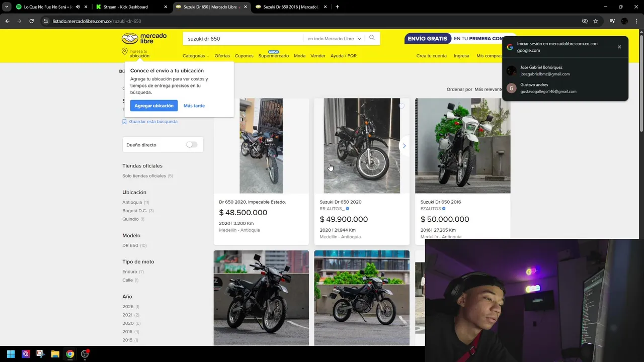
Task: Click the magnifier search icon
Action: tap(372, 38)
